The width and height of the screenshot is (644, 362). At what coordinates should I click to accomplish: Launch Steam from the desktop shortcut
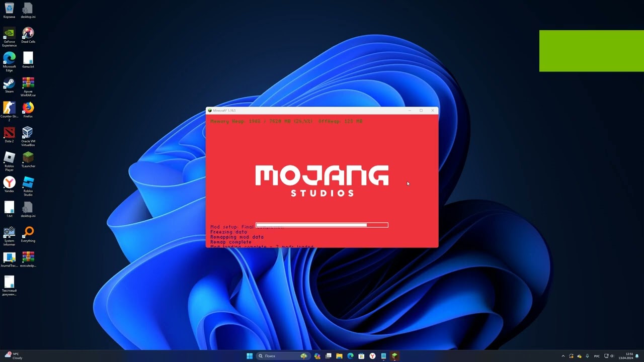(9, 85)
